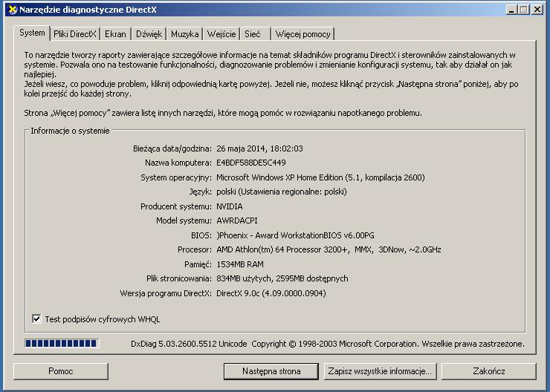Select the Muzyka tab

[185, 34]
